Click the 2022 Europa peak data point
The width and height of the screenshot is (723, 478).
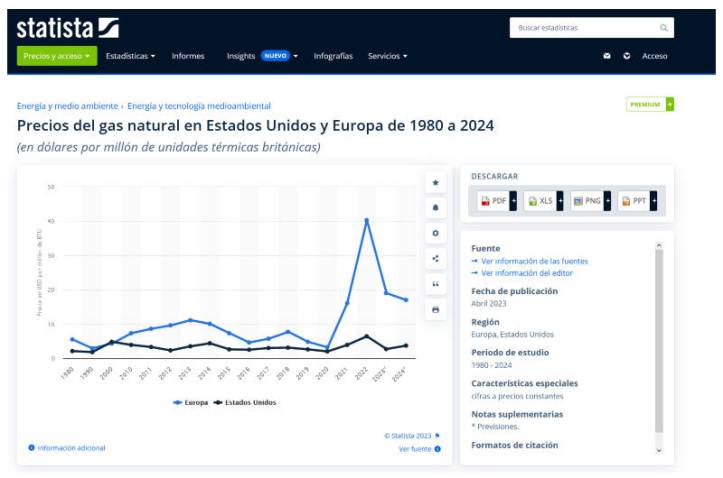coord(367,220)
